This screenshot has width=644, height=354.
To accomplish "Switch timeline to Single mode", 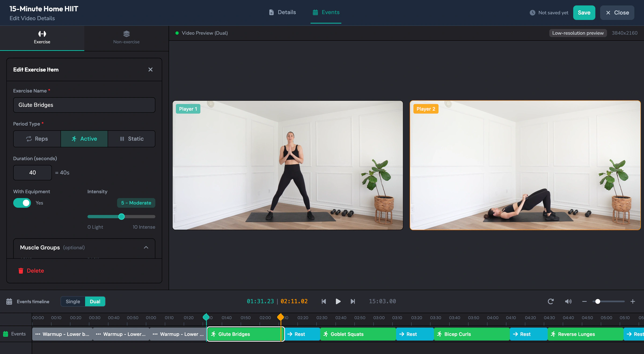I will [73, 301].
